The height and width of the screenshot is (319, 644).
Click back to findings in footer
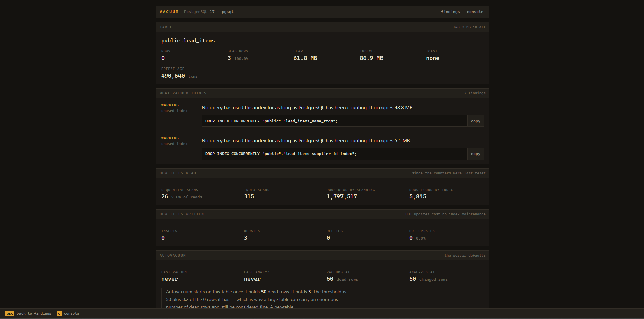click(x=34, y=313)
